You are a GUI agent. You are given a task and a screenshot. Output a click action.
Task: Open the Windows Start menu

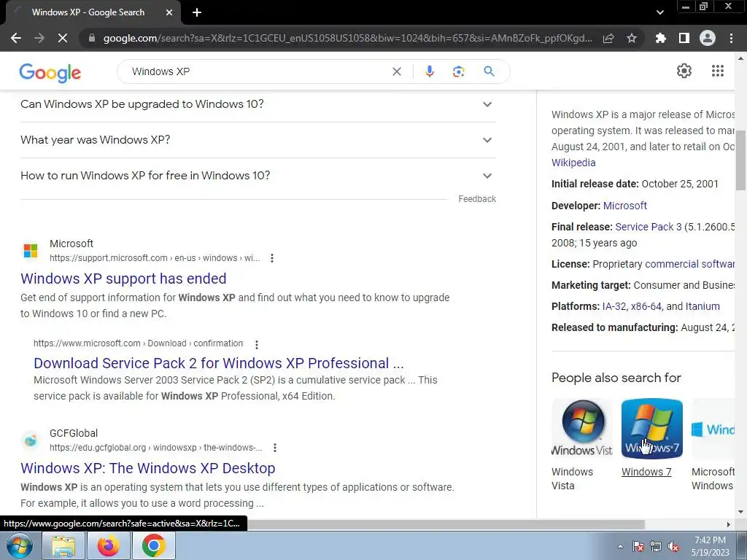coord(19,545)
